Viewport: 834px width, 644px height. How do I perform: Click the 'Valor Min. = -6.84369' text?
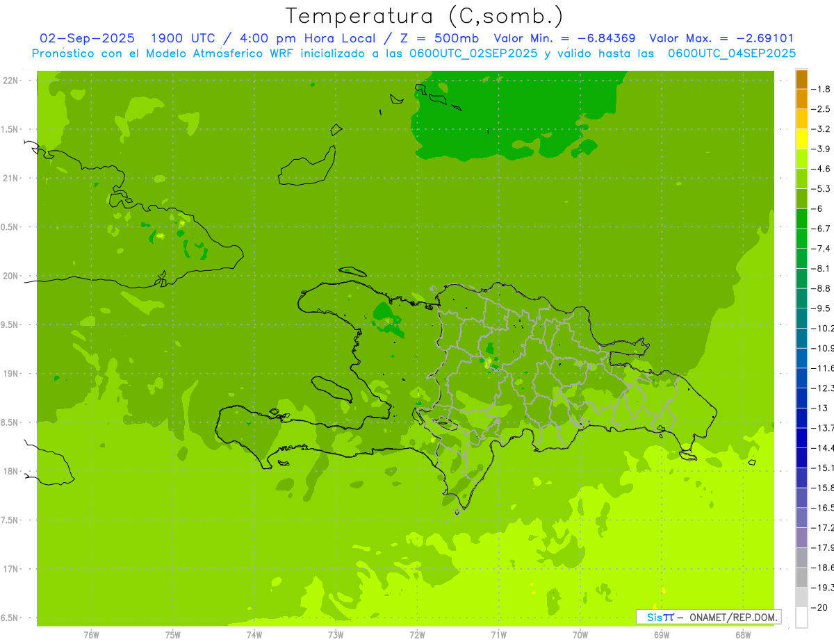tap(564, 39)
